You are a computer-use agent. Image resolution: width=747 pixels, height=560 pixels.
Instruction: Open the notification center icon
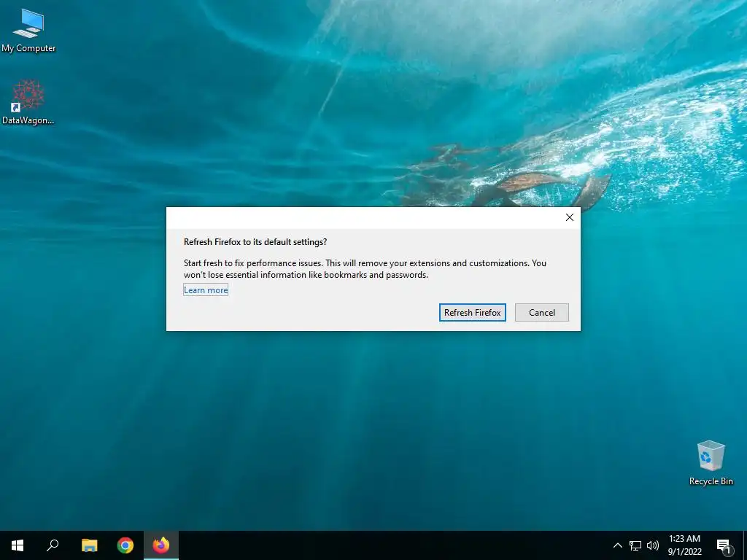(x=724, y=545)
